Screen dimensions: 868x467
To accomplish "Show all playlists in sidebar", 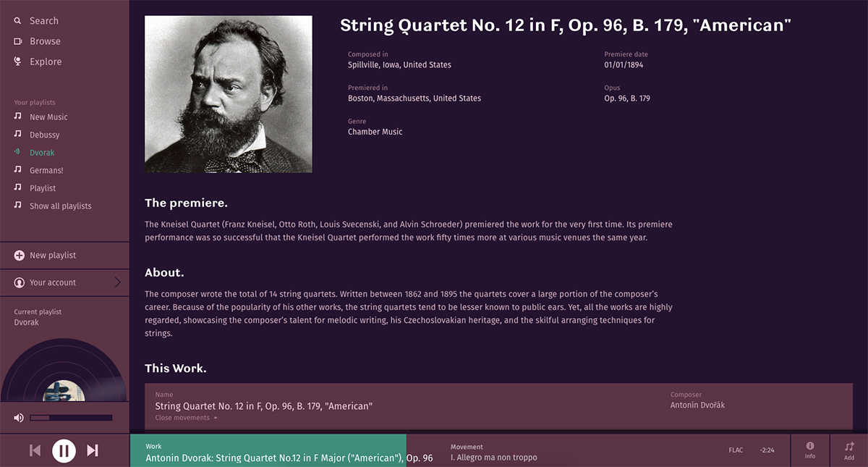I will click(x=61, y=206).
